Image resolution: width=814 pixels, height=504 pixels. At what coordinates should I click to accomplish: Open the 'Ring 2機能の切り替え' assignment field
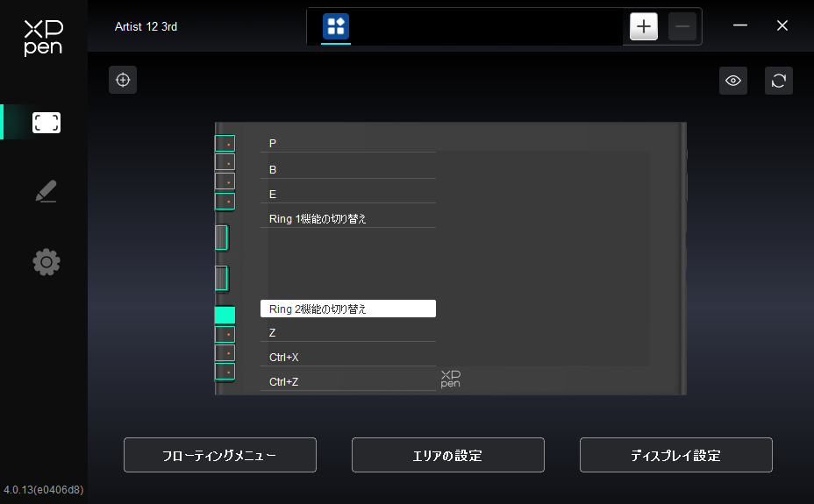pos(348,309)
